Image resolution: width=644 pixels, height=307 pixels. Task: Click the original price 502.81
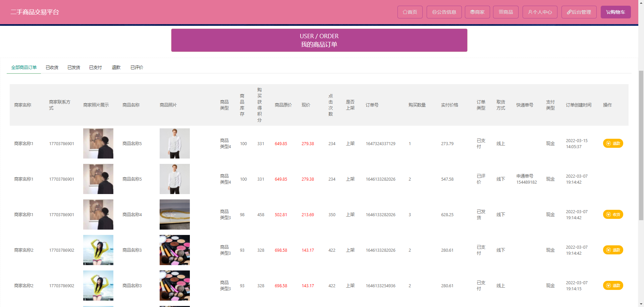tap(281, 214)
